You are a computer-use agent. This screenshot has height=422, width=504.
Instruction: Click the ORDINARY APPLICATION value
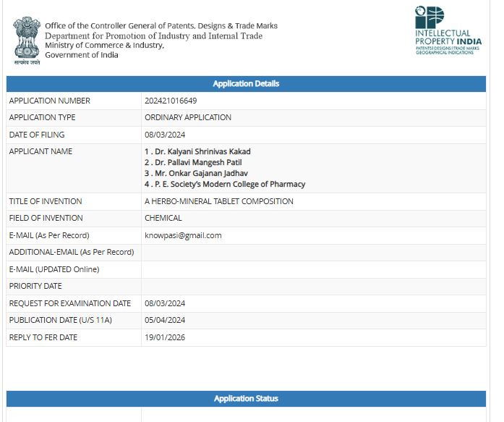[188, 117]
